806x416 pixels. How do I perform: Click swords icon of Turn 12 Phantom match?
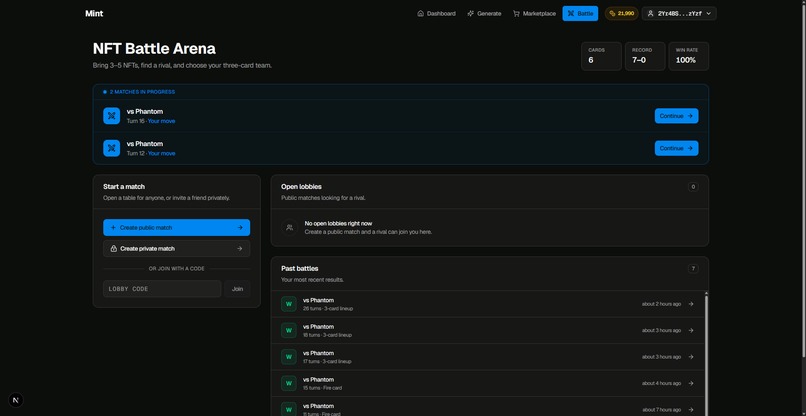click(x=112, y=148)
